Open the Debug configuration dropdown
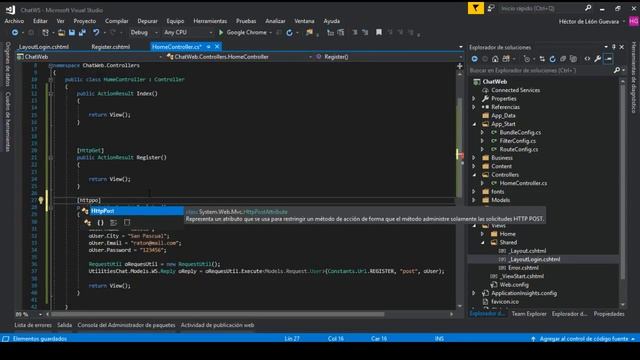 (156, 33)
